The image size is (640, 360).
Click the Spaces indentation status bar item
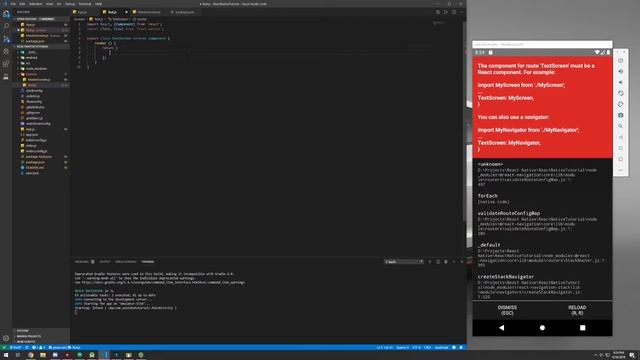tap(402, 347)
